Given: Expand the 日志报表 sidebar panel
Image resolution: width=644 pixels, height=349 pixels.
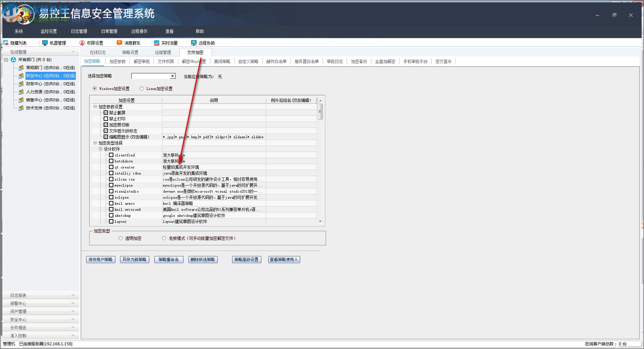Looking at the screenshot, I should (41, 295).
